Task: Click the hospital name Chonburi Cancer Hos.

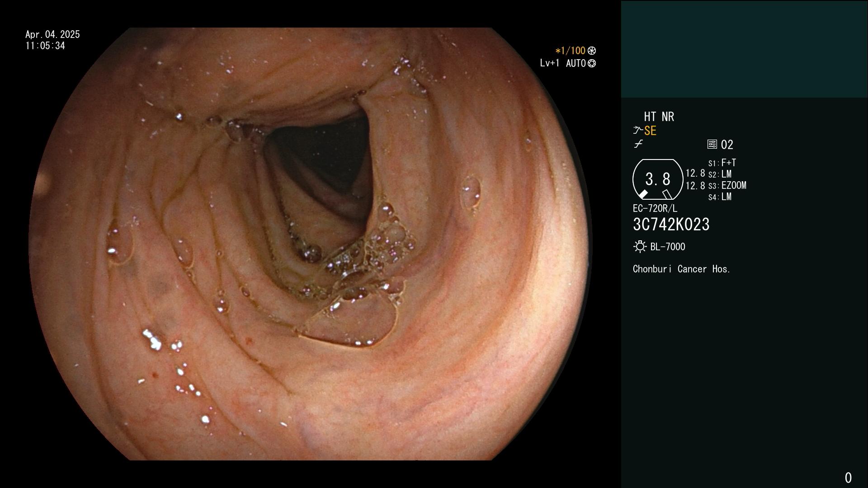Action: (x=682, y=269)
